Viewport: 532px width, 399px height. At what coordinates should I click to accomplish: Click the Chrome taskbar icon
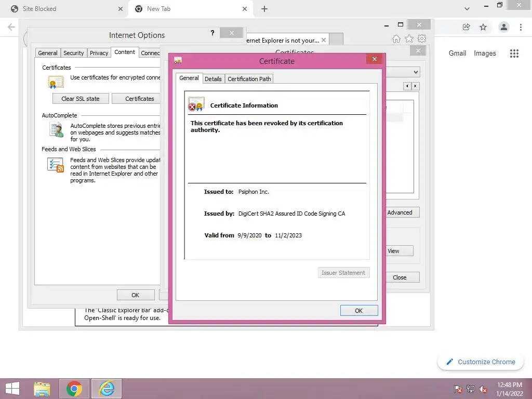74,389
